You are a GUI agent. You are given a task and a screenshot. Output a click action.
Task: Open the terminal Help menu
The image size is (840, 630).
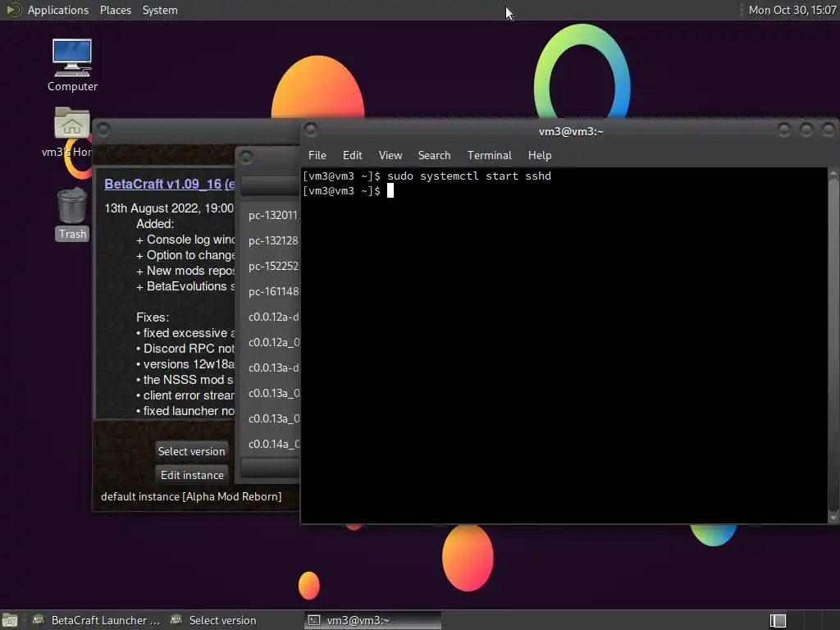tap(540, 155)
